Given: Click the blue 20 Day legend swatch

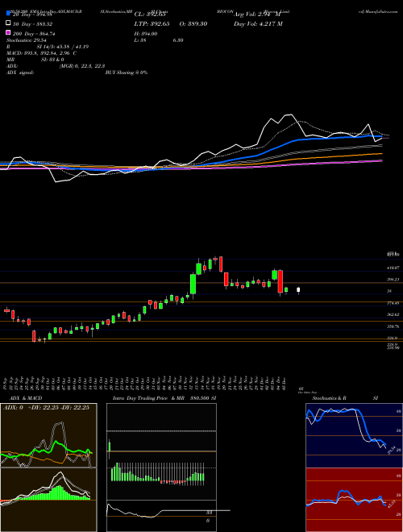Looking at the screenshot, I should tap(9, 14).
